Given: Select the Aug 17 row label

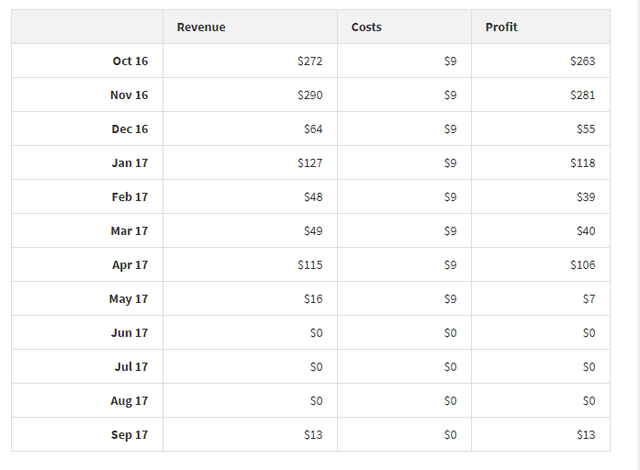Looking at the screenshot, I should 129,401.
